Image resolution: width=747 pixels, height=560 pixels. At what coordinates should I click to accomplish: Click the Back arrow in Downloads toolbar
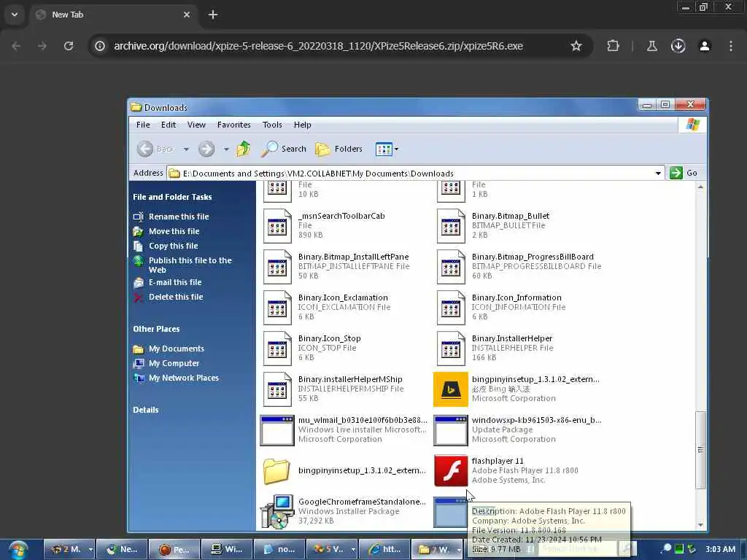[145, 149]
